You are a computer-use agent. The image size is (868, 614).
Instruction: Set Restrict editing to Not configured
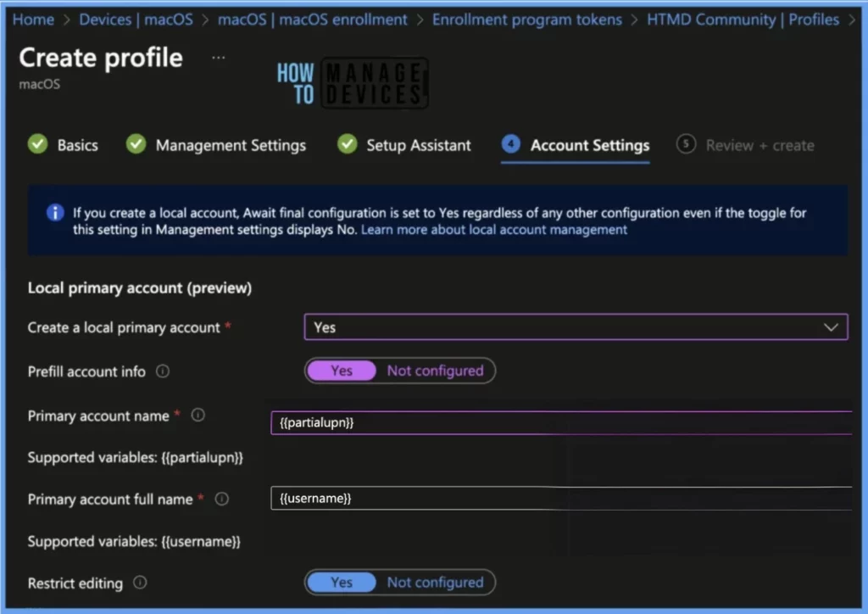click(435, 583)
